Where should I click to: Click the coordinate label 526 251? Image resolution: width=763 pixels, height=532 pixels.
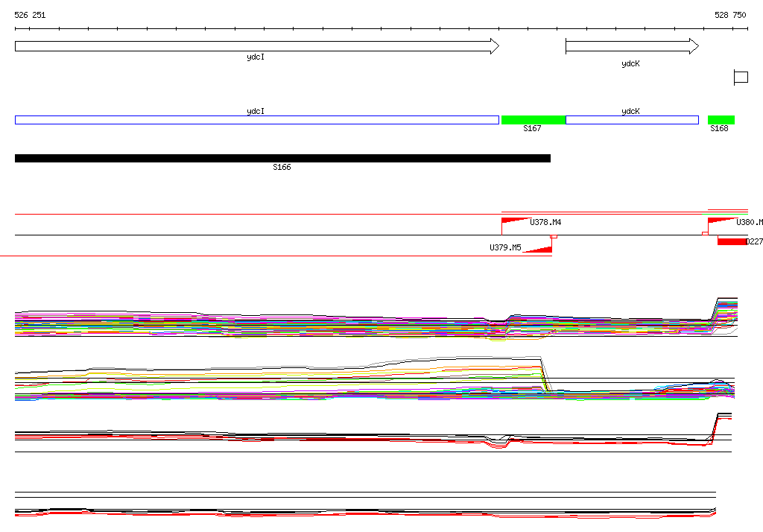click(x=30, y=15)
